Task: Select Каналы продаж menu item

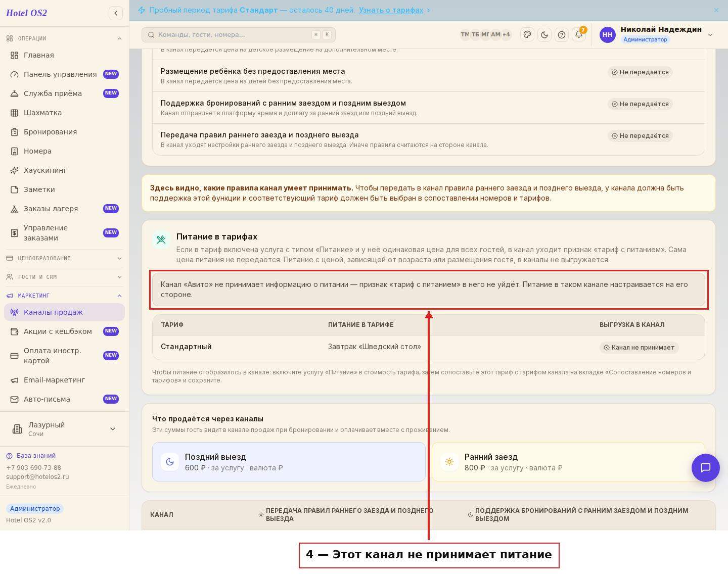Action: [64, 312]
